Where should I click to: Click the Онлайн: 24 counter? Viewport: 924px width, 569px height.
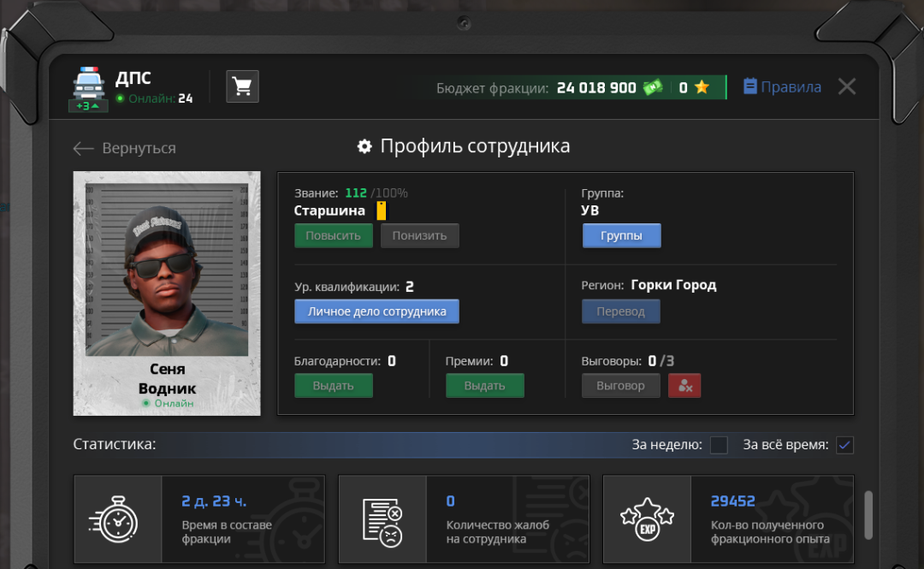(154, 98)
